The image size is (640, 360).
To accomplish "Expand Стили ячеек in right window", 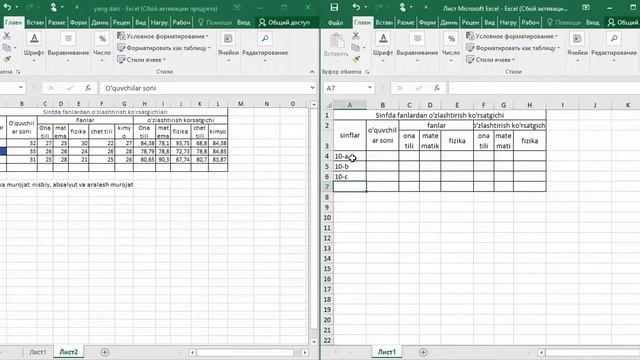I will point(491,60).
